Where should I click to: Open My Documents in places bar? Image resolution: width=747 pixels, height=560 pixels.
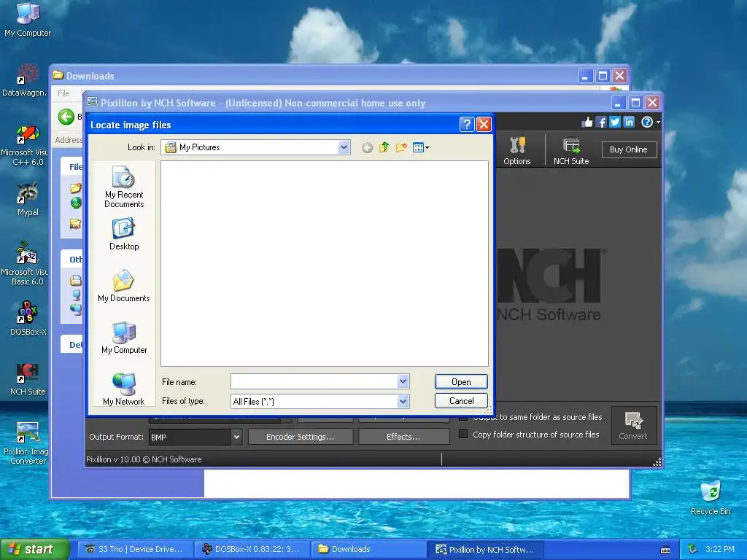point(124,286)
